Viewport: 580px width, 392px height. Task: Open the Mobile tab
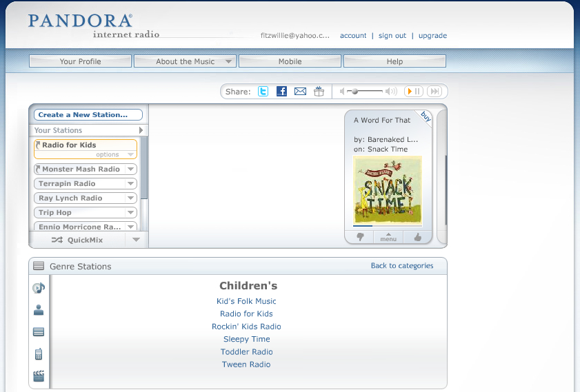[290, 61]
